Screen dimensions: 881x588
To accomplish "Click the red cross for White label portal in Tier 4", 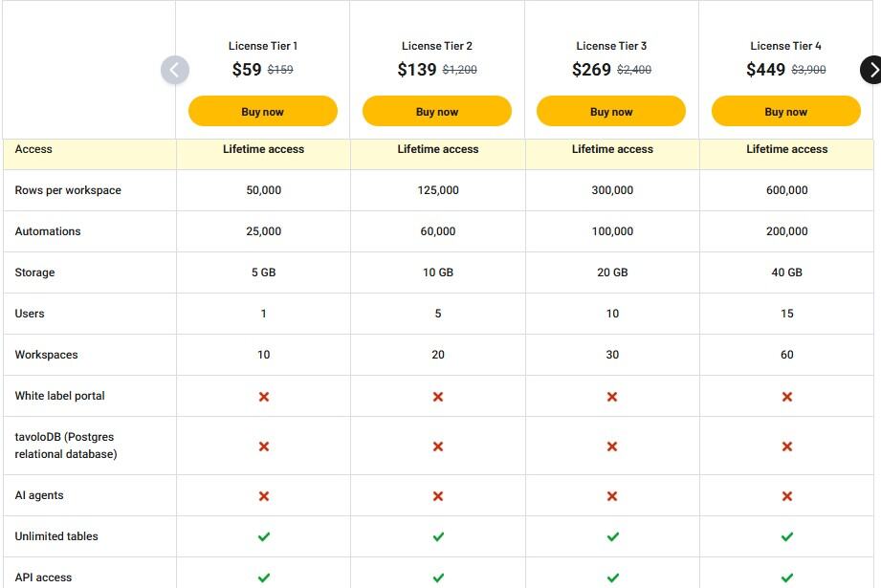I will [786, 396].
